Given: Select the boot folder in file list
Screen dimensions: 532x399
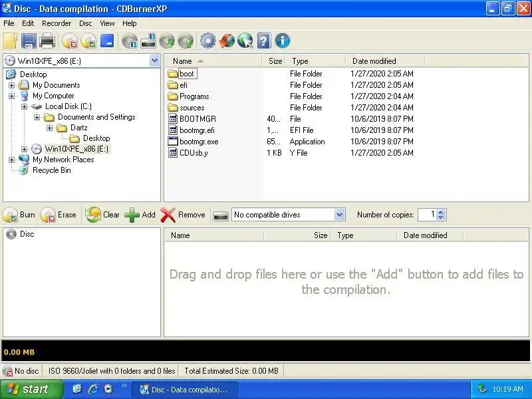Looking at the screenshot, I should pos(187,74).
